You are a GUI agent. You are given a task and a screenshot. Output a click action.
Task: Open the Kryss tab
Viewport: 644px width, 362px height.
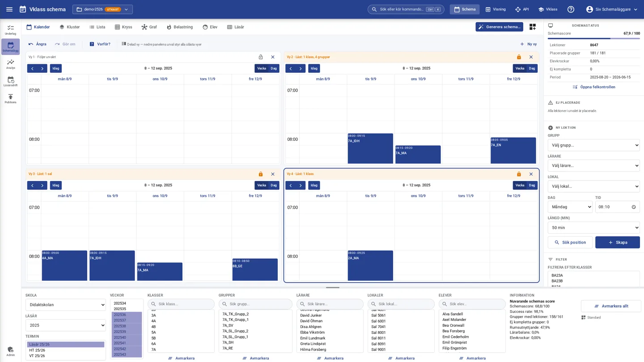(x=123, y=27)
